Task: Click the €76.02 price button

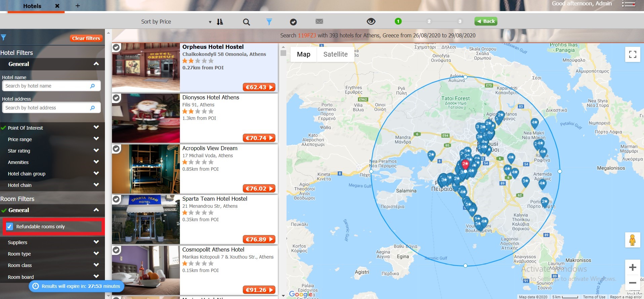Action: (x=259, y=189)
